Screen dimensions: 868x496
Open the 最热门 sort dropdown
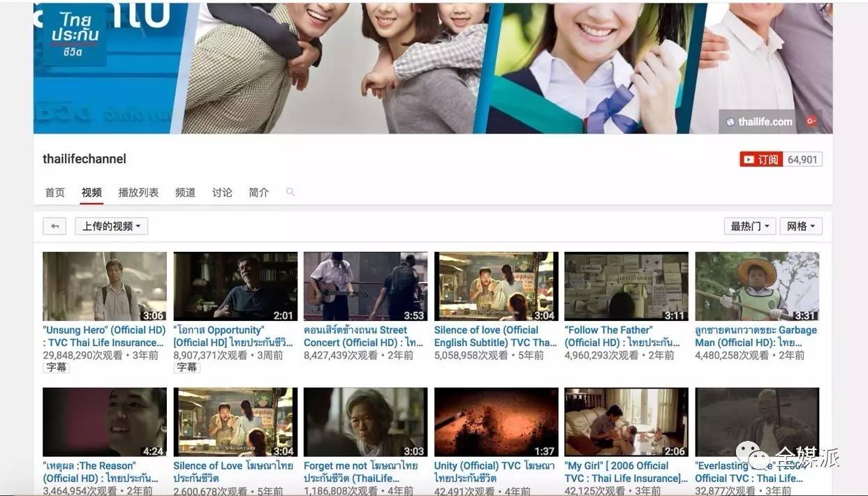click(750, 226)
